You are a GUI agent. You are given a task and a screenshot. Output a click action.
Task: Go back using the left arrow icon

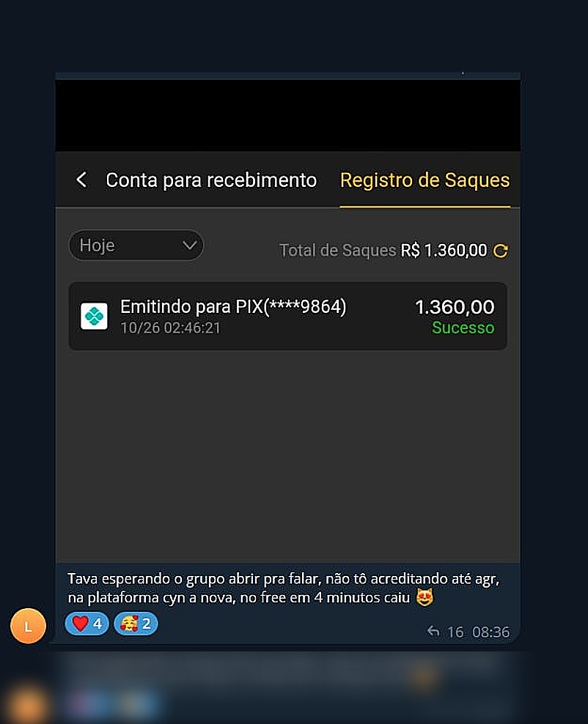coord(81,180)
